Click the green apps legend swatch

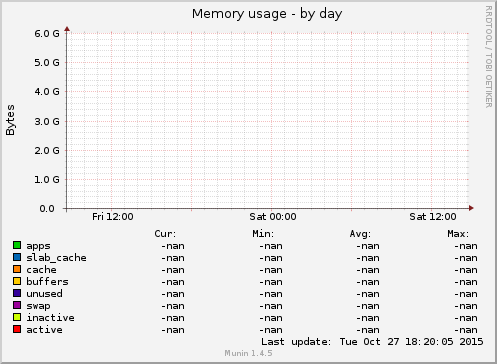coord(17,245)
